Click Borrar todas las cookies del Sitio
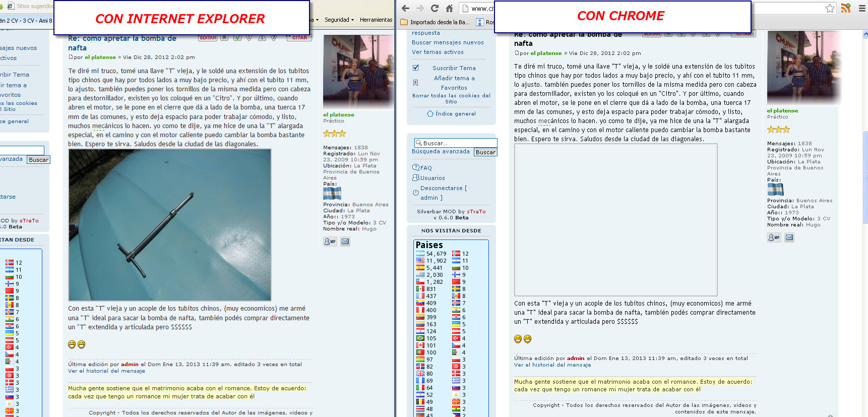The image size is (868, 417). [451, 98]
